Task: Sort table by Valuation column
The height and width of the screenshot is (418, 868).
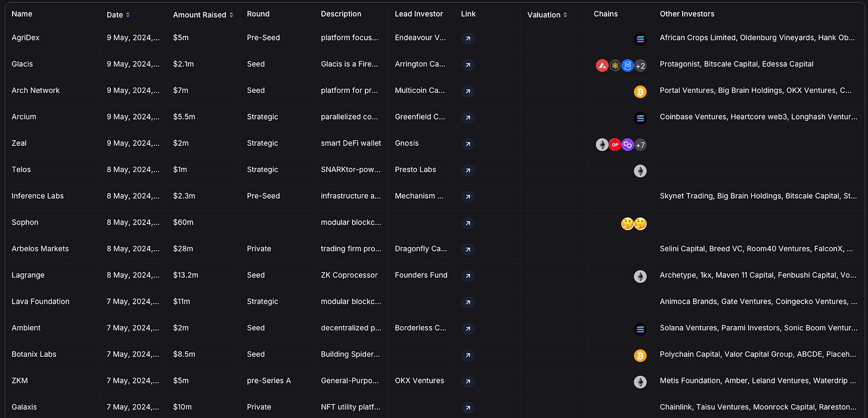Action: tap(547, 14)
